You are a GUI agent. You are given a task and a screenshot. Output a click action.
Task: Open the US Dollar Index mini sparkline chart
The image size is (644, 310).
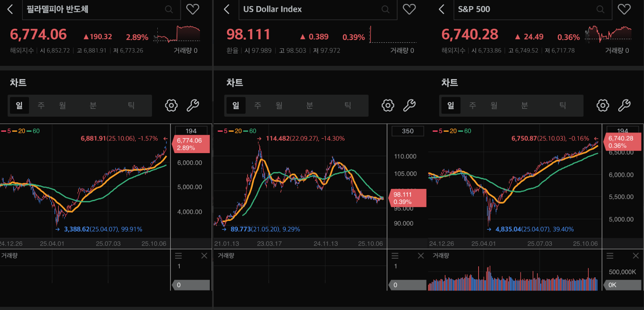click(x=393, y=34)
